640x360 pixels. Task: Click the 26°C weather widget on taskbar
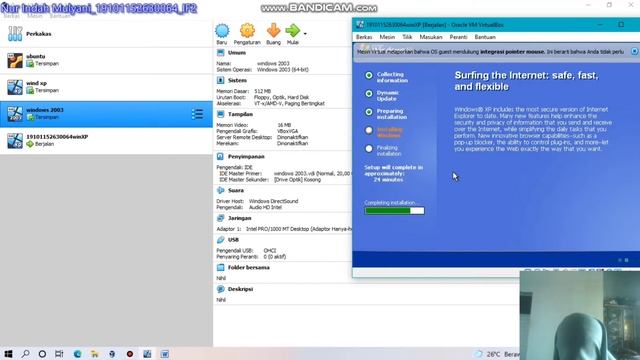[x=496, y=354]
